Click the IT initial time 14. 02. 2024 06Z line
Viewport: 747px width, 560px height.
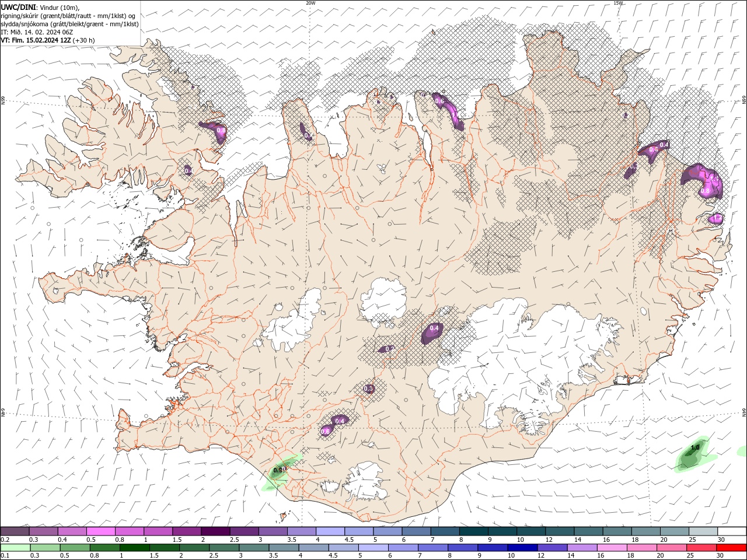(x=37, y=32)
